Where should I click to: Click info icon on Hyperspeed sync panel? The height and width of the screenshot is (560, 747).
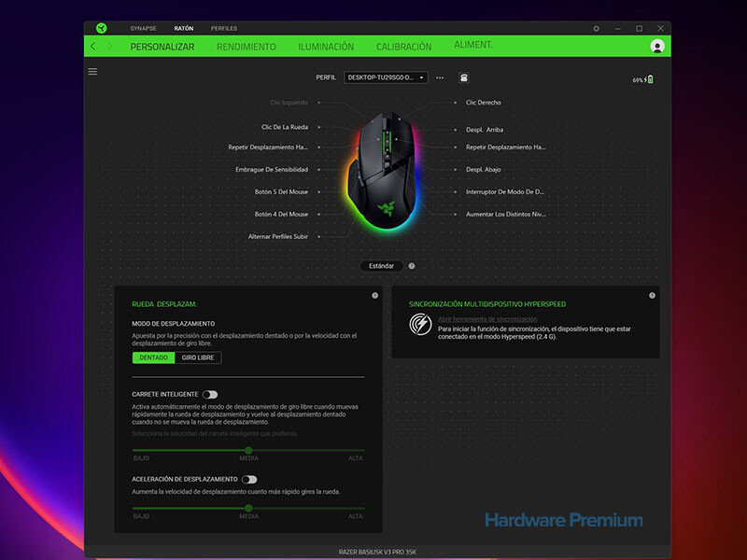(652, 296)
